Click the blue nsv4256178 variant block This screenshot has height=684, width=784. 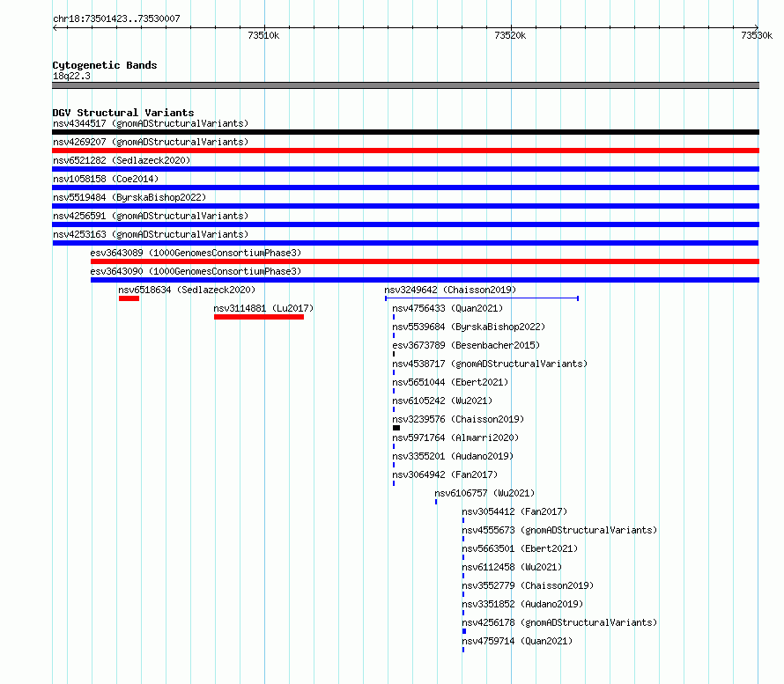point(464,631)
